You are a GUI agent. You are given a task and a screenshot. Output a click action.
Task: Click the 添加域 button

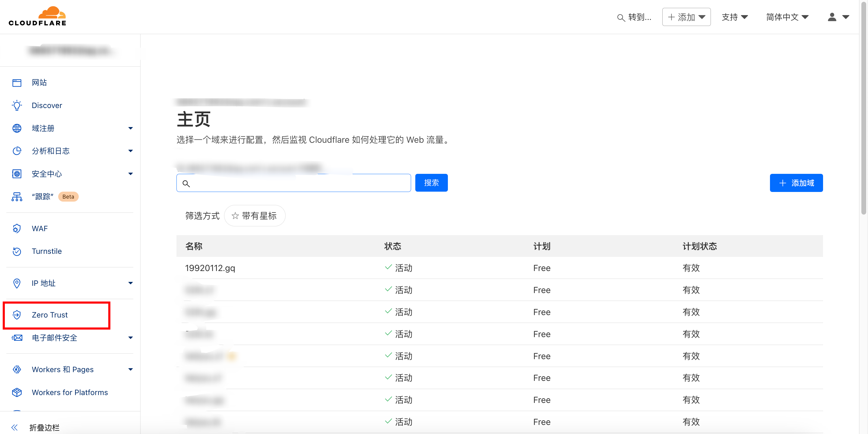[x=796, y=183]
